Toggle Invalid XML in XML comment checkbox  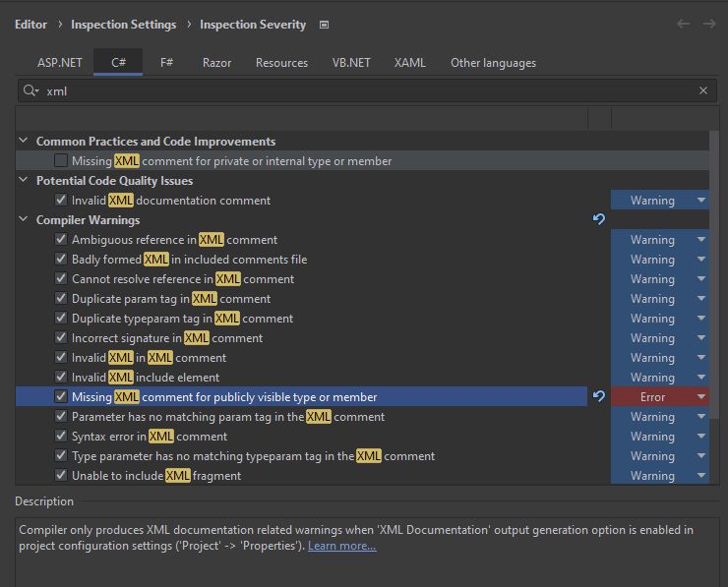[x=61, y=357]
